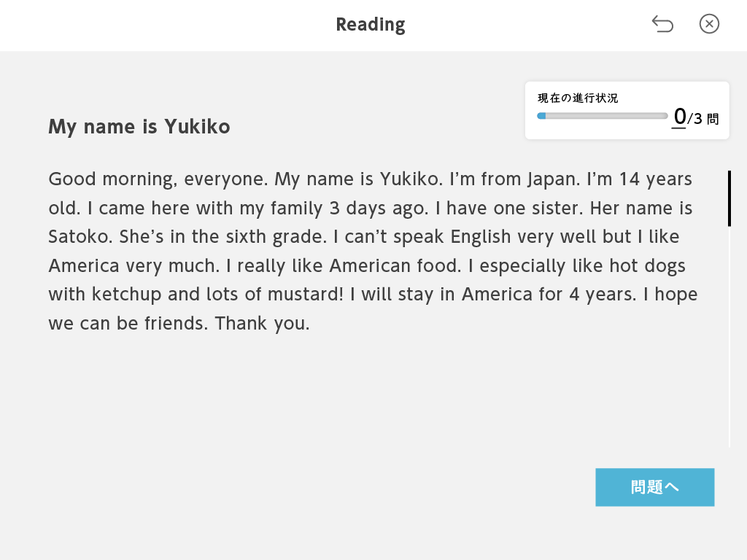Click the gray progress bar track

[602, 116]
